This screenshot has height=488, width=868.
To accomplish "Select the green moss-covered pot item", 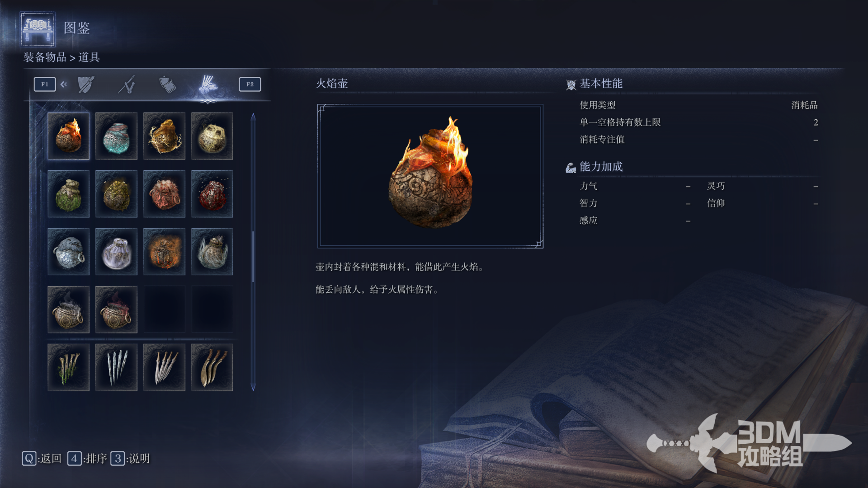I will tap(68, 194).
